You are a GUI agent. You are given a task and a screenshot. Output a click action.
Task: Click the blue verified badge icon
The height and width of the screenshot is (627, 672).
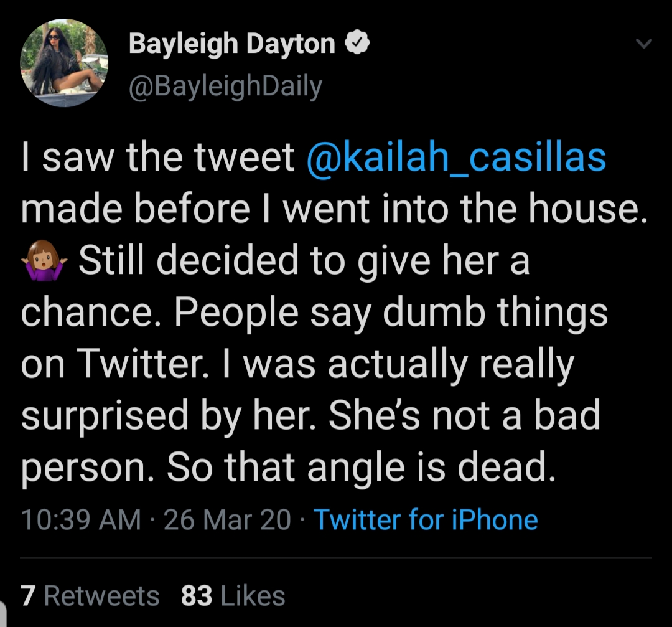[x=357, y=44]
